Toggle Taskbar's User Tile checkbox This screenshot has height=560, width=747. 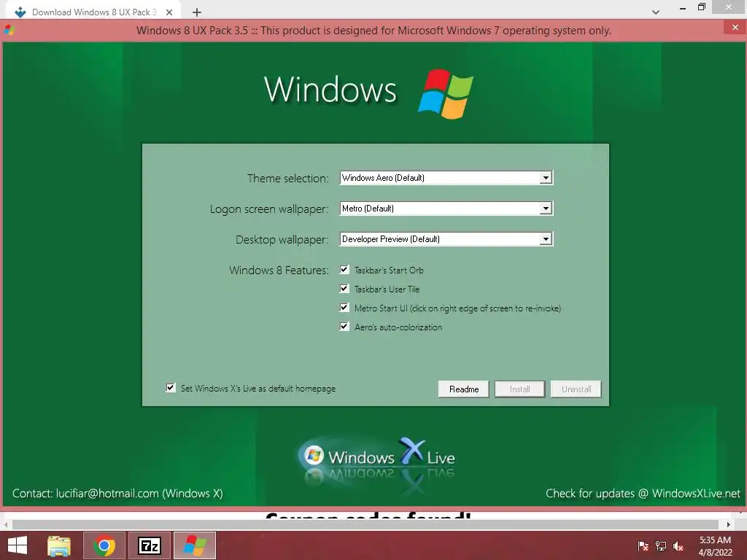344,289
